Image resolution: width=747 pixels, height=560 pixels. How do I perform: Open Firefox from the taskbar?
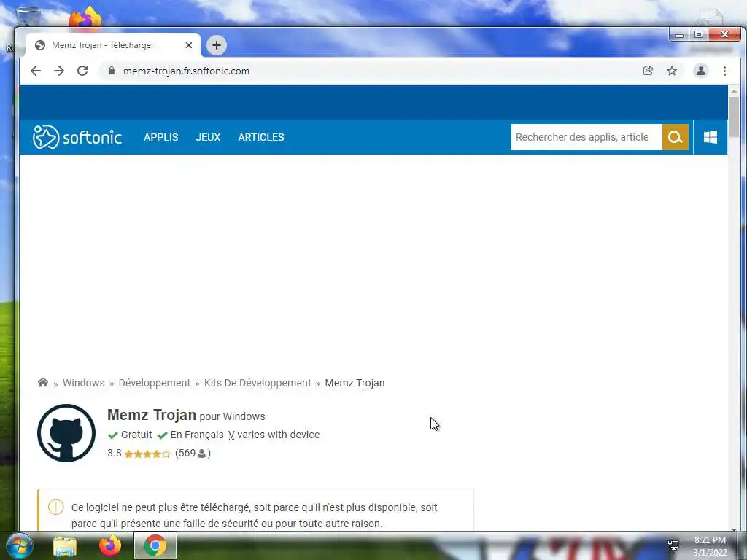coord(110,545)
